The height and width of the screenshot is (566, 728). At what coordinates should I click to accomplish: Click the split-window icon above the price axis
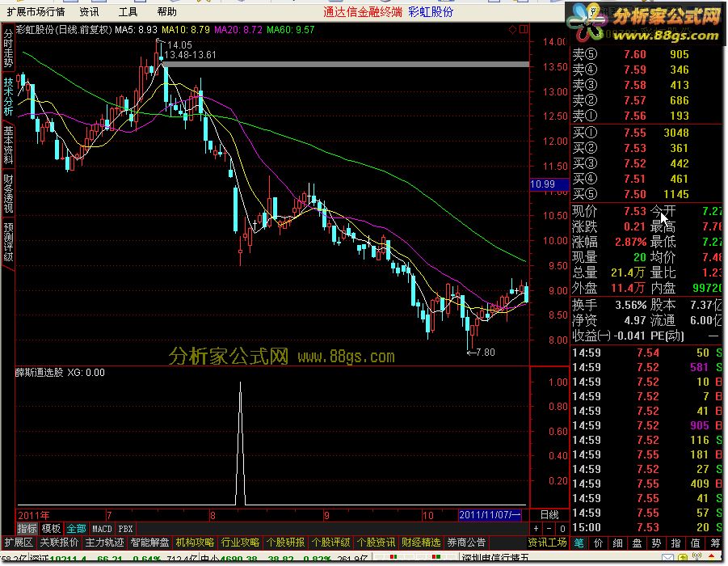pos(524,30)
